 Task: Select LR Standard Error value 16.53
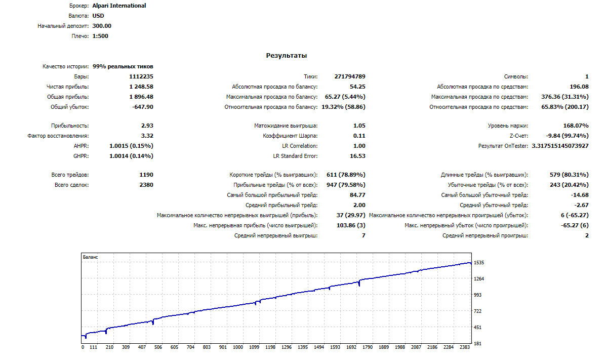point(357,156)
